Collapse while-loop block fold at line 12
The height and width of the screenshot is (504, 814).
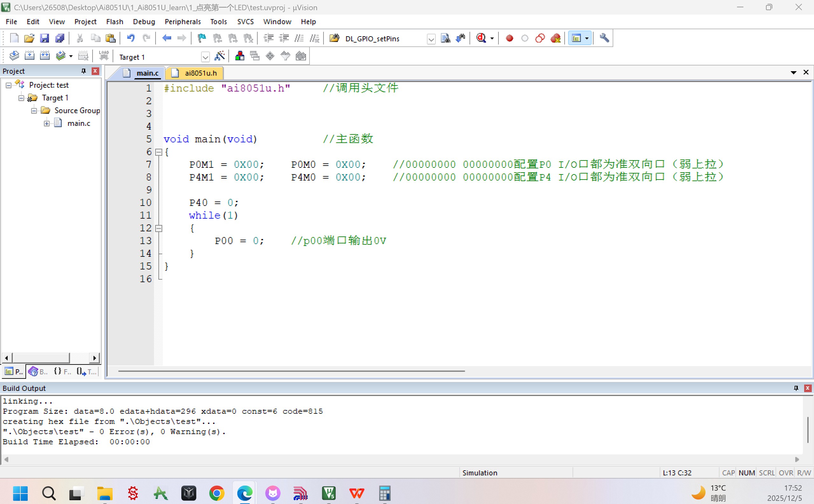click(159, 228)
